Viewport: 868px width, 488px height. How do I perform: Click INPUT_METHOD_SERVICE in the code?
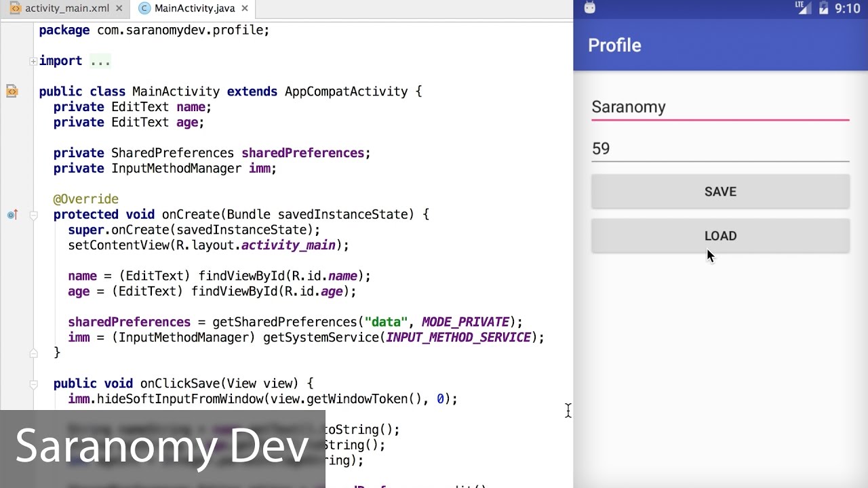click(x=458, y=338)
